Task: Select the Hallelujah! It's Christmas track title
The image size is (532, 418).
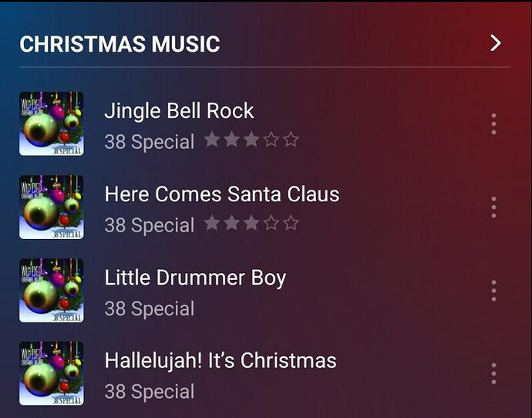Action: pos(221,360)
